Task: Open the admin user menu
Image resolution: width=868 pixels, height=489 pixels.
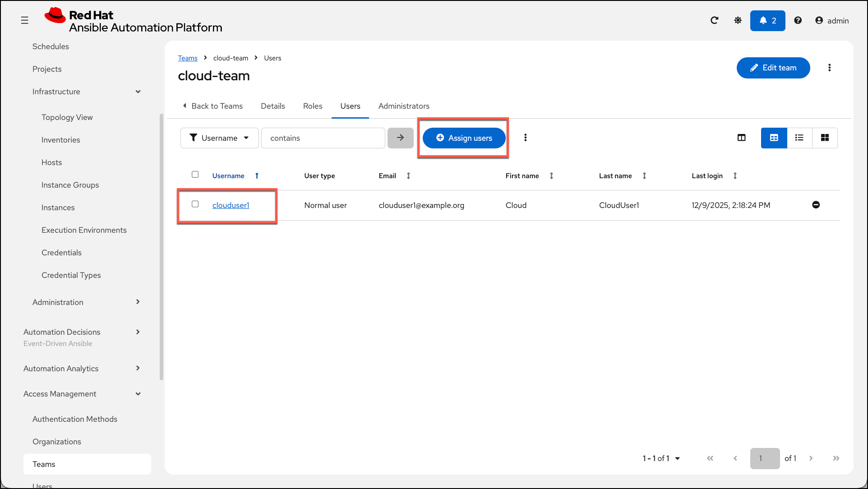Action: click(x=832, y=21)
